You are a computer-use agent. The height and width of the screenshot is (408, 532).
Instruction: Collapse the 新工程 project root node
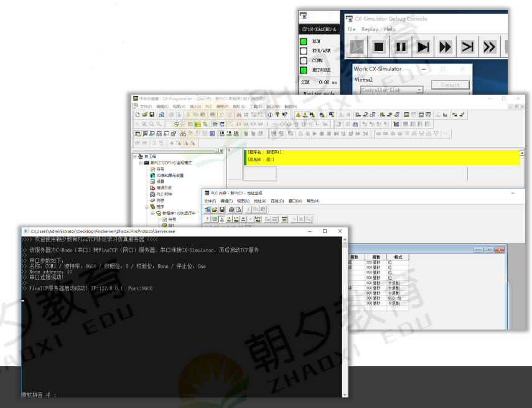134,156
